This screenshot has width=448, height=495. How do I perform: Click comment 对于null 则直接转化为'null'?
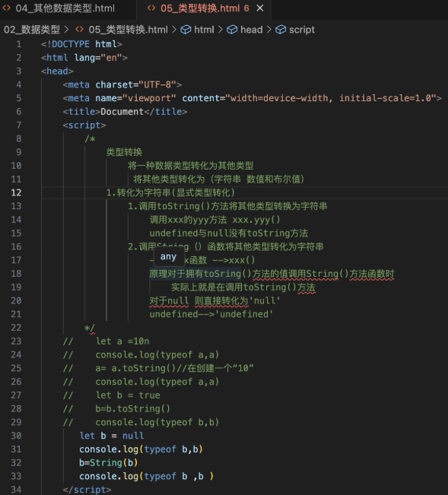(x=214, y=301)
